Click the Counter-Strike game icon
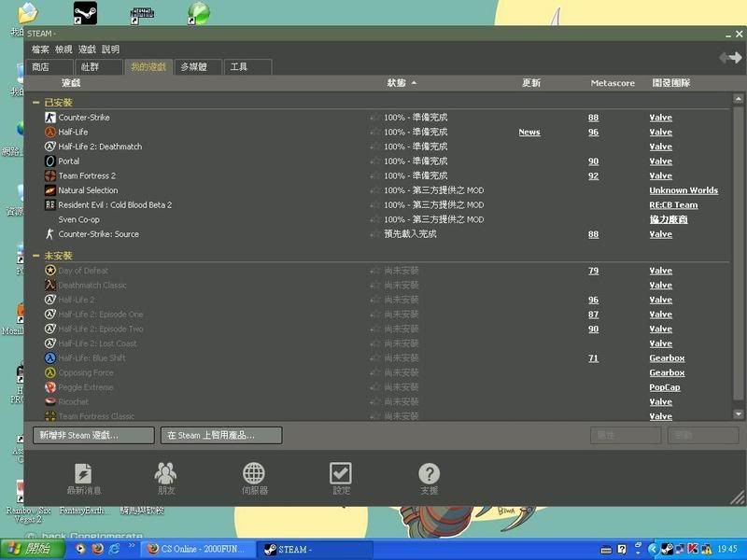 coord(50,118)
